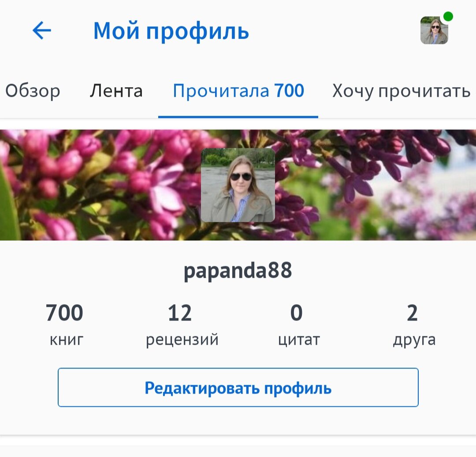Click the green online status indicator
This screenshot has height=457, width=476.
[447, 17]
